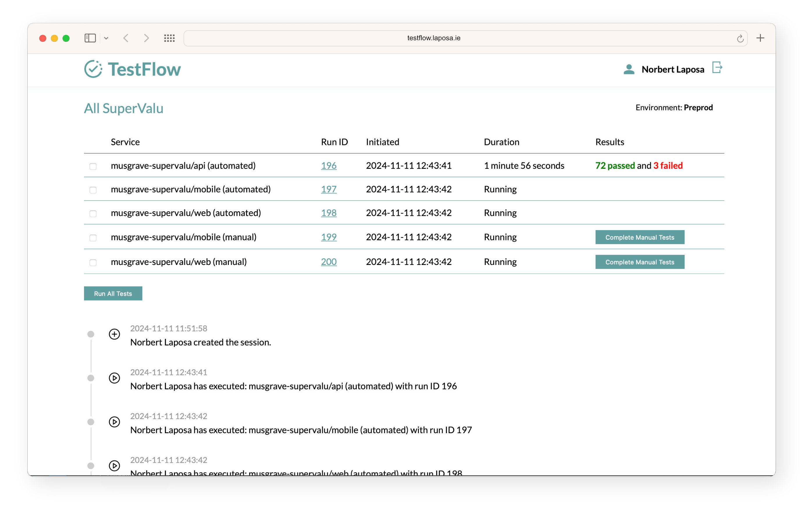This screenshot has height=507, width=812.
Task: Reload the page with the refresh icon
Action: click(740, 39)
